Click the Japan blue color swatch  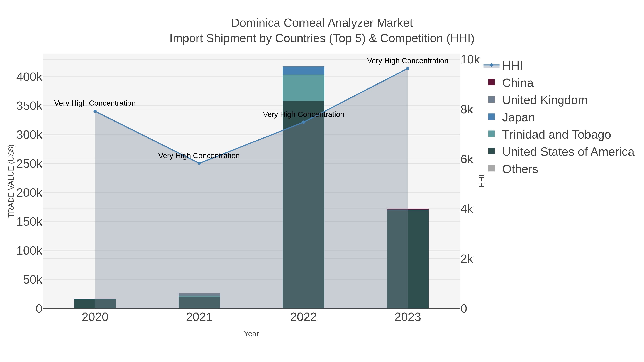tap(492, 117)
